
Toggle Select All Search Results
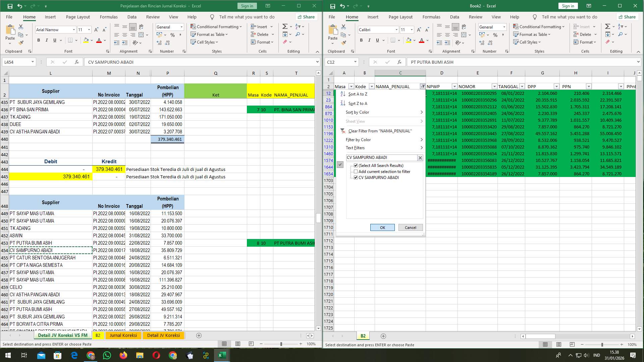click(x=356, y=165)
